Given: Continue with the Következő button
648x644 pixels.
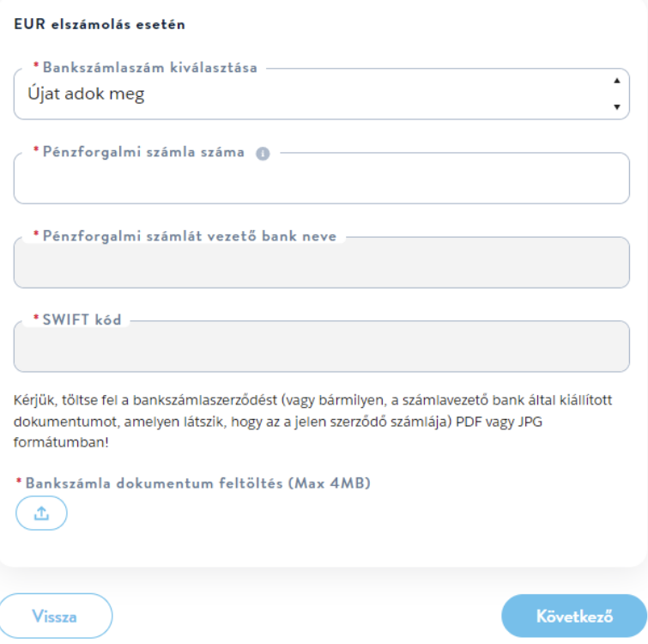Looking at the screenshot, I should 574,616.
